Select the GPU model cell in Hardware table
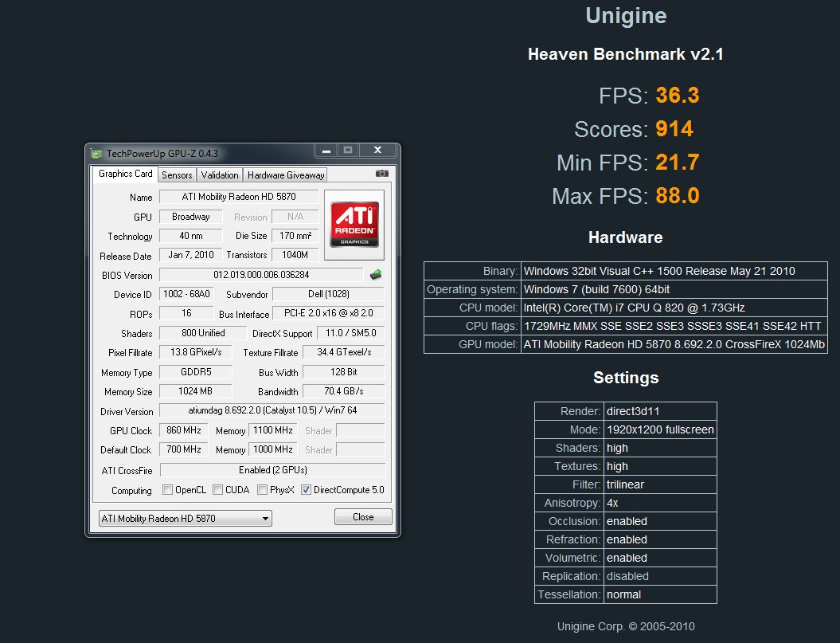The height and width of the screenshot is (643, 840). coord(674,343)
